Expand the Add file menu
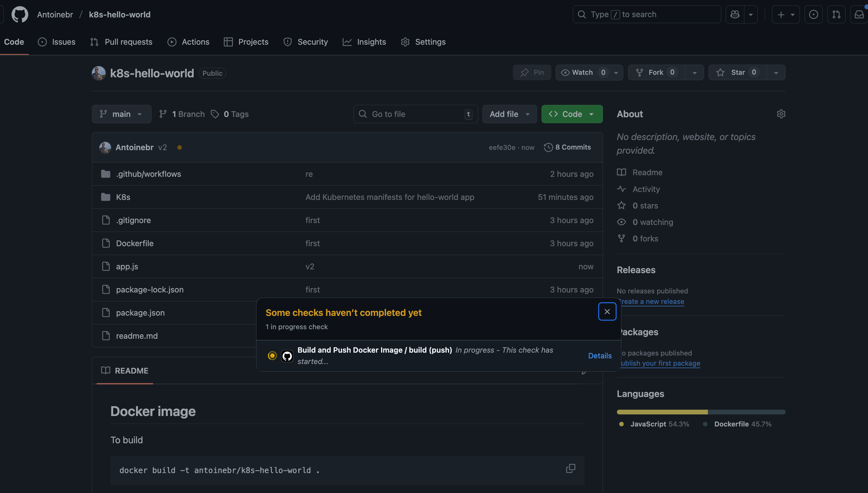This screenshot has height=493, width=868. 509,114
